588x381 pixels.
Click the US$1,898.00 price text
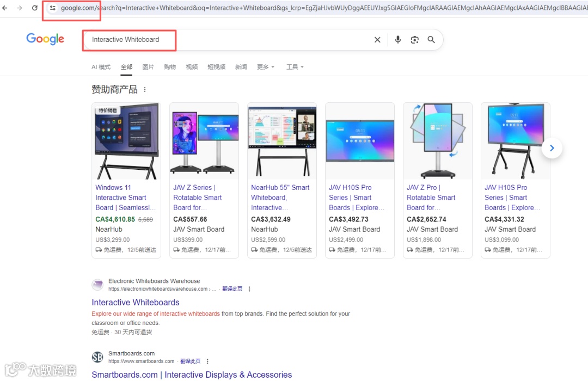pos(424,239)
